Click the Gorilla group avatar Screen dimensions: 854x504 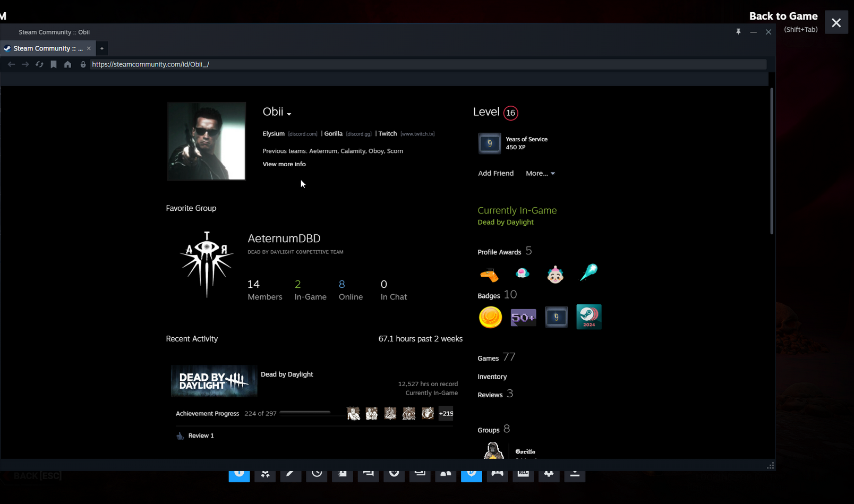coord(493,451)
